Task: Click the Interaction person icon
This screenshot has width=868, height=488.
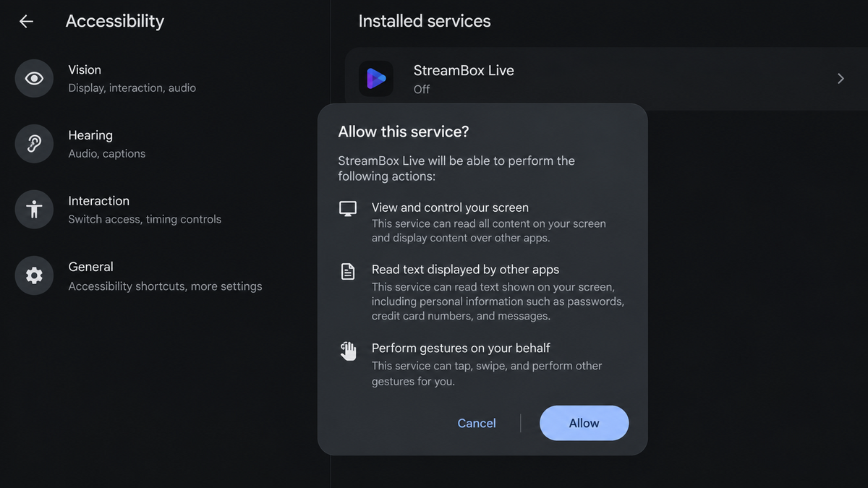Action: point(34,210)
